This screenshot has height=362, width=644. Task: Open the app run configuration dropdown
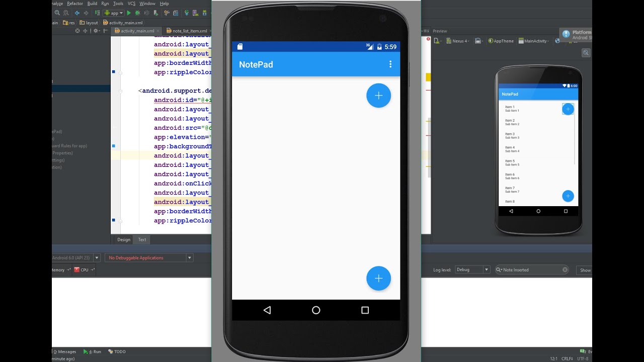(114, 13)
